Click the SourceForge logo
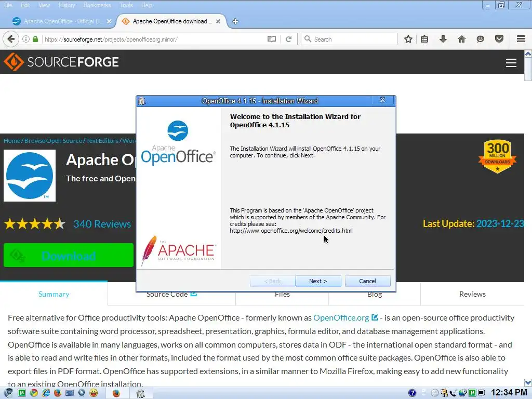The width and height of the screenshot is (532, 399). click(x=61, y=62)
